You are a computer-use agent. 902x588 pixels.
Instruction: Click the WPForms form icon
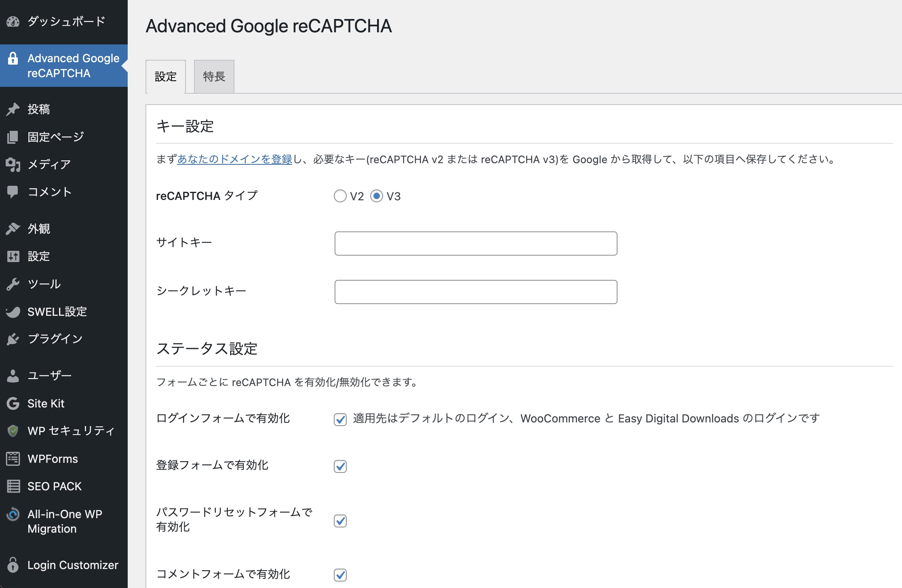[x=13, y=459]
